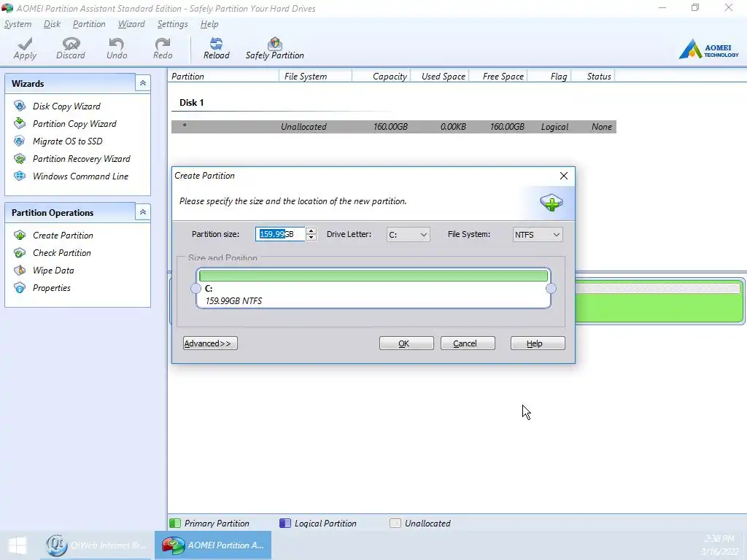Click the green plus drive icon in dialog
Image resolution: width=747 pixels, height=560 pixels.
coord(551,203)
